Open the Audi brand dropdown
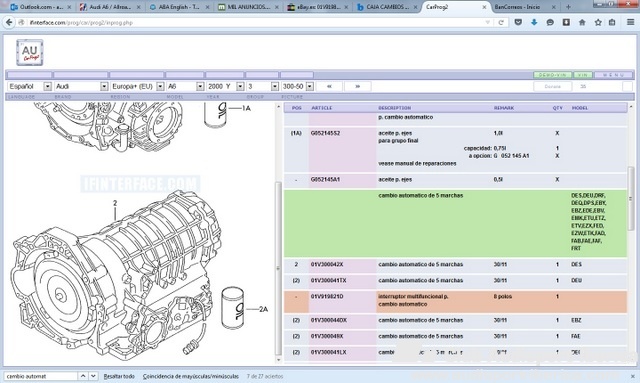640x383 pixels. click(104, 87)
